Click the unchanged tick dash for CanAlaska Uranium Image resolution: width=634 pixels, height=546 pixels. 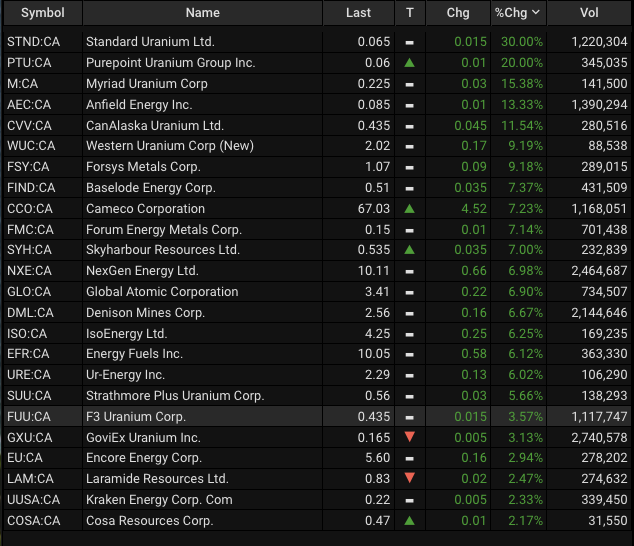click(x=410, y=127)
